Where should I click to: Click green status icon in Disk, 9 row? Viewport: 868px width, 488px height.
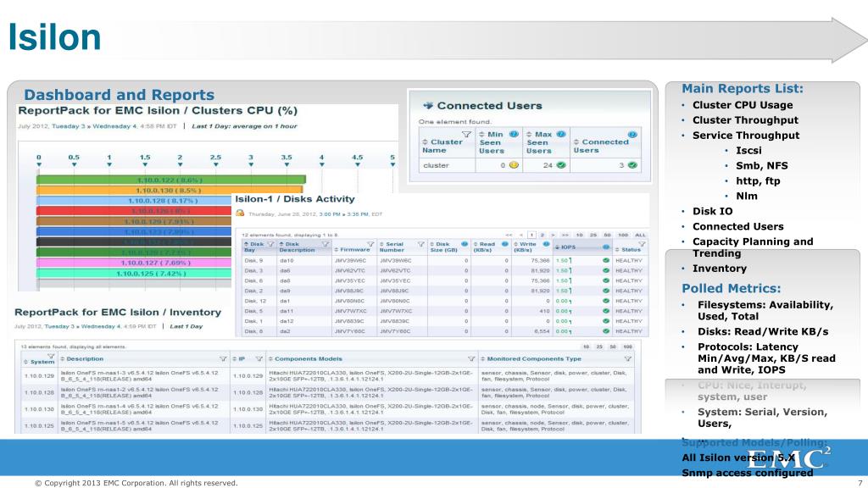tap(605, 261)
